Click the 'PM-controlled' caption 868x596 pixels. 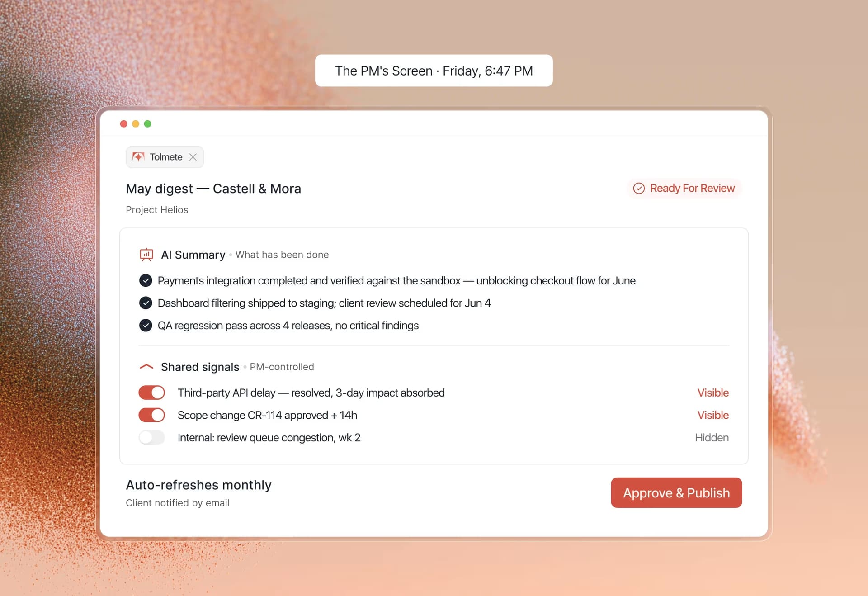(x=282, y=367)
